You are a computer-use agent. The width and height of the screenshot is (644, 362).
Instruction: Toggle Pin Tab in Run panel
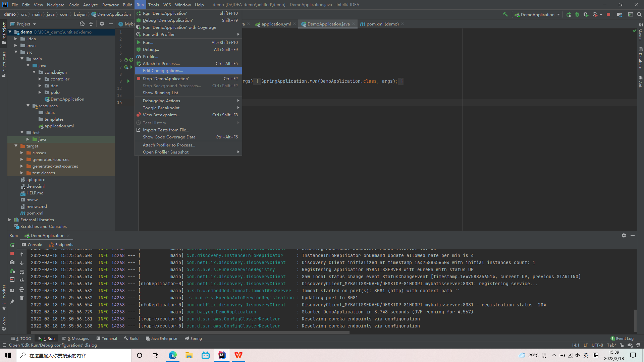[12, 301]
